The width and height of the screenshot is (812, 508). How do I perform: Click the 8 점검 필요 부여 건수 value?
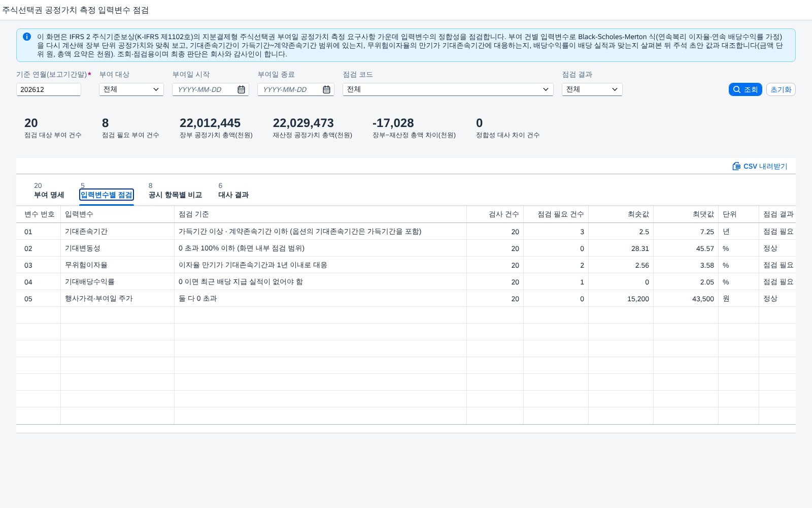[106, 123]
